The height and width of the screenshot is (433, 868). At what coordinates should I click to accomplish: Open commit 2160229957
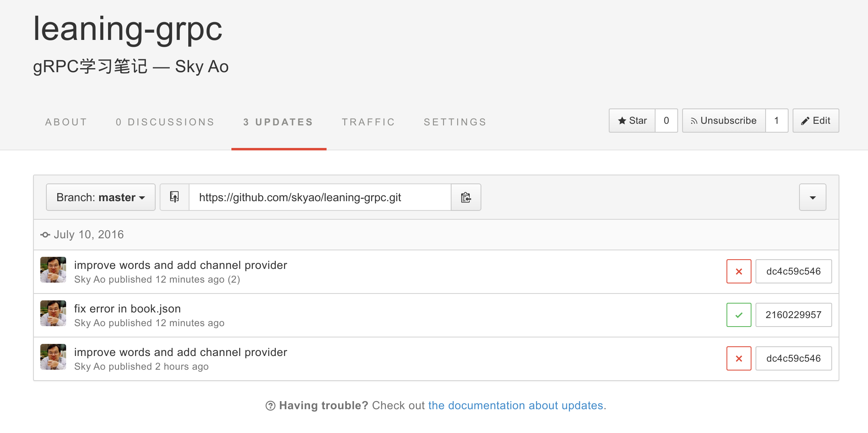point(793,315)
